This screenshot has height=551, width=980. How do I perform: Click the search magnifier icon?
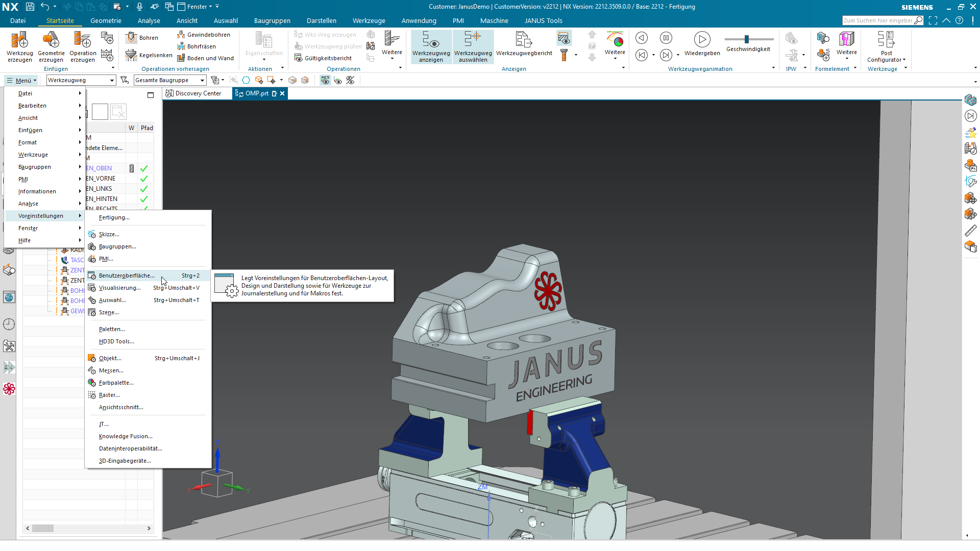919,20
